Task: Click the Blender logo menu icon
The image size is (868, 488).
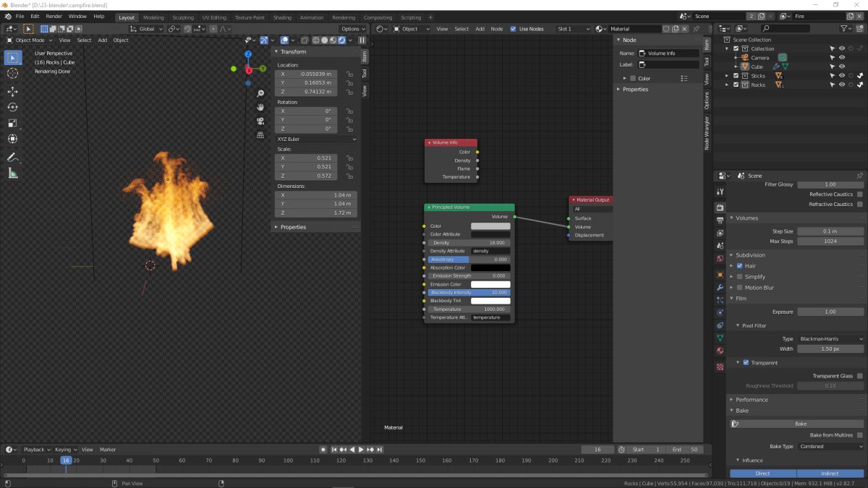Action: click(x=7, y=16)
